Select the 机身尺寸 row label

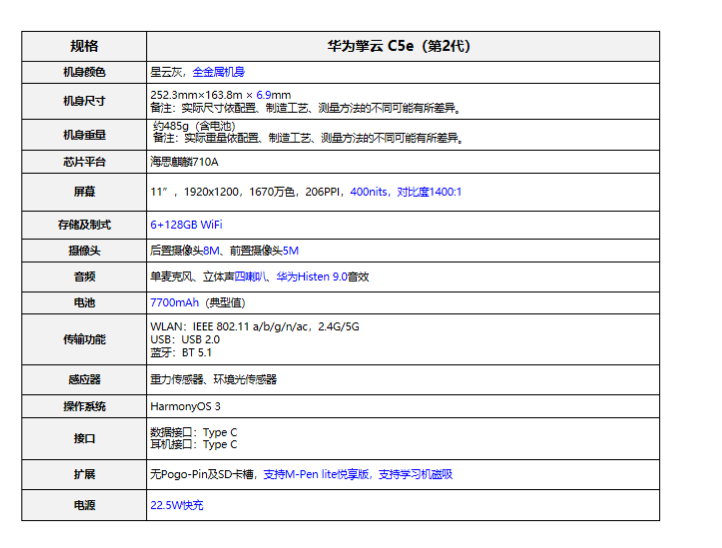tap(85, 101)
